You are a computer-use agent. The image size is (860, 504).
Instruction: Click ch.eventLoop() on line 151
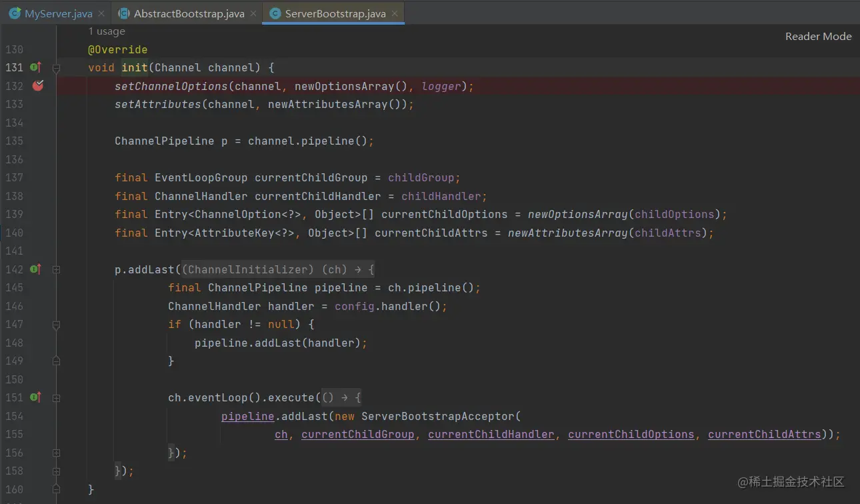point(215,397)
